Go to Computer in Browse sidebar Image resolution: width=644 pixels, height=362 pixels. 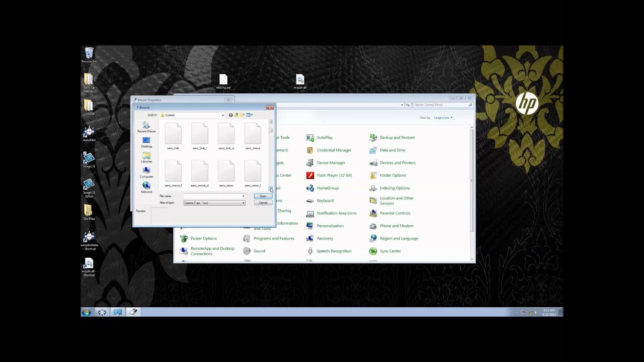[x=146, y=172]
